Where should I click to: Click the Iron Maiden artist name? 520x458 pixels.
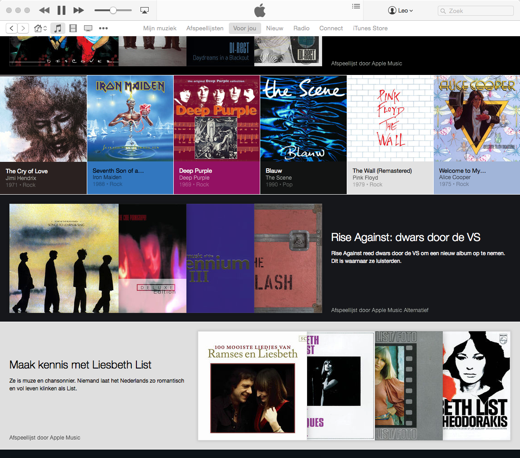107,177
